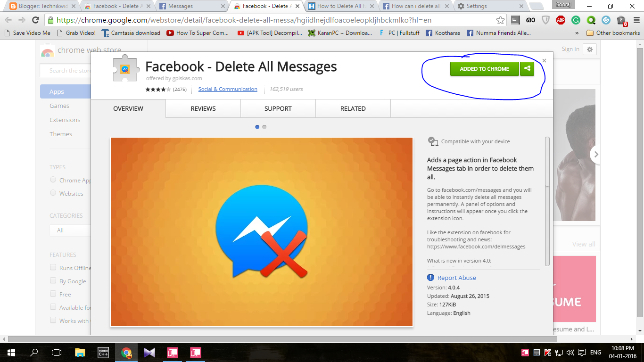Click the Adblock Plus extension icon
The width and height of the screenshot is (644, 362).
pyautogui.click(x=561, y=20)
